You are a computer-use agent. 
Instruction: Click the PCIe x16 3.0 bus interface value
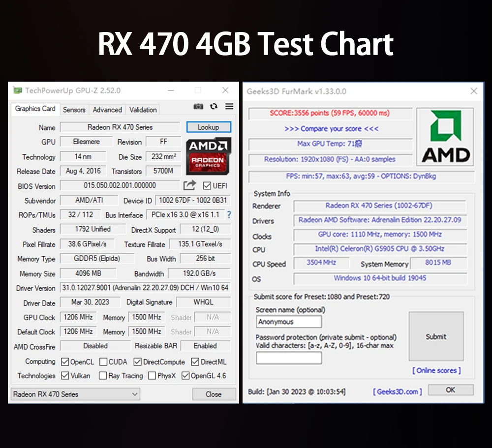tap(185, 214)
